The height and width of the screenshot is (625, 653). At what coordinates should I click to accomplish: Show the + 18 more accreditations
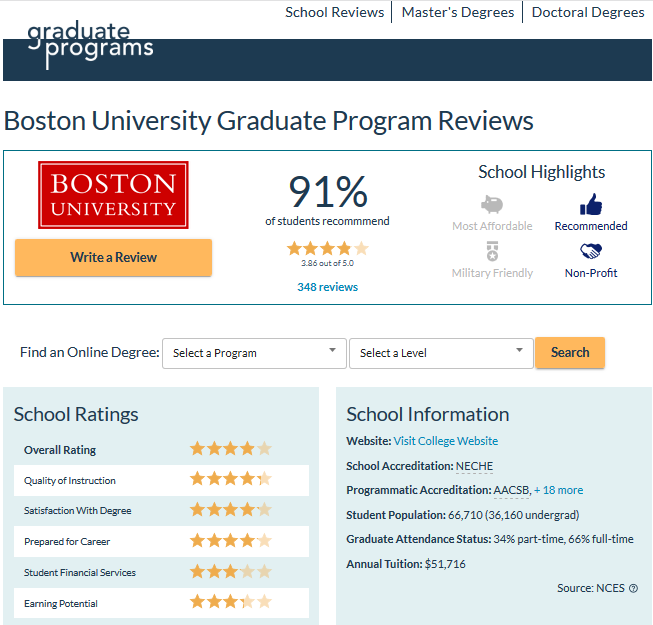(x=558, y=490)
